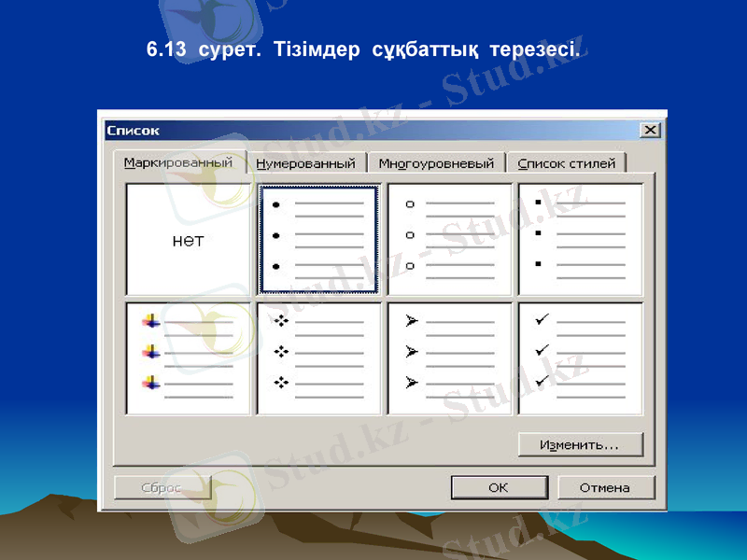The width and height of the screenshot is (747, 560).
Task: Stay on the Маркированный tab
Action: click(177, 160)
